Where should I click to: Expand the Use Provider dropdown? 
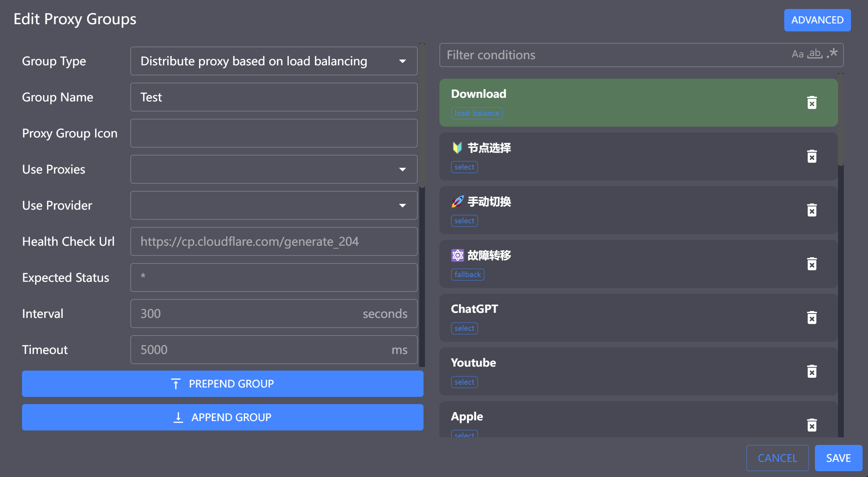click(274, 205)
